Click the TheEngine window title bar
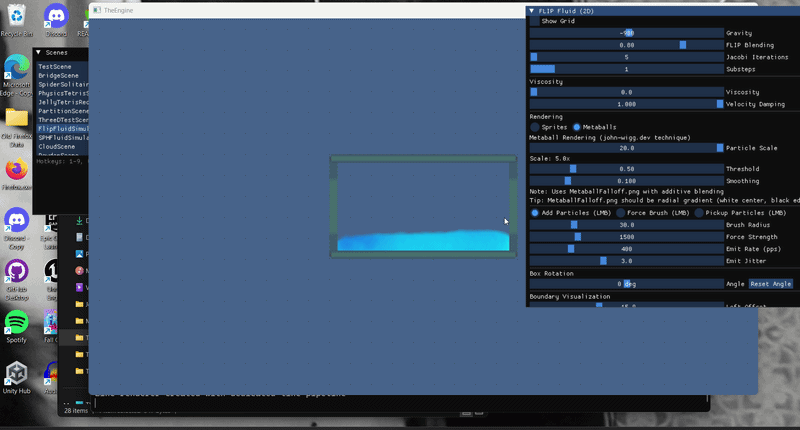This screenshot has width=800, height=430. point(307,10)
